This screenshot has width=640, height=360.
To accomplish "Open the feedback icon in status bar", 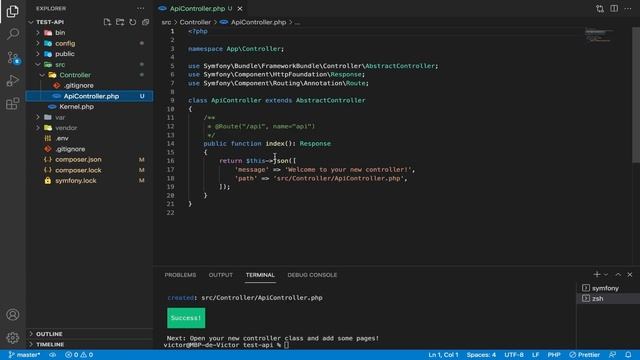I will coord(612,355).
